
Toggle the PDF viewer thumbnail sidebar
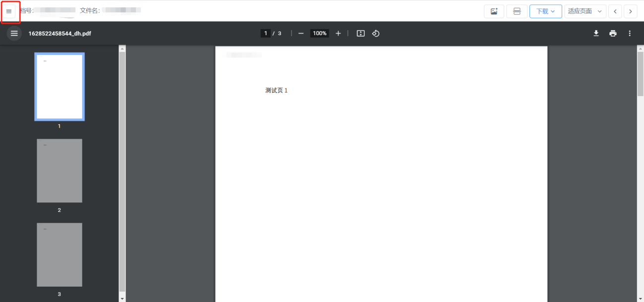tap(14, 34)
